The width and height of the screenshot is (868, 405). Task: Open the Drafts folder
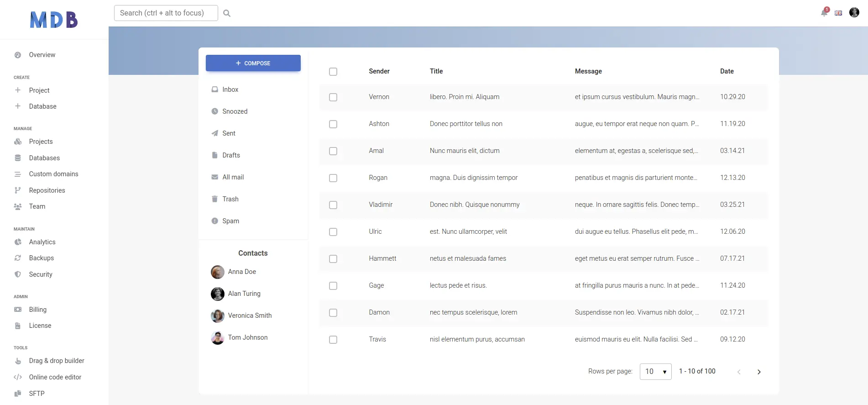(231, 155)
